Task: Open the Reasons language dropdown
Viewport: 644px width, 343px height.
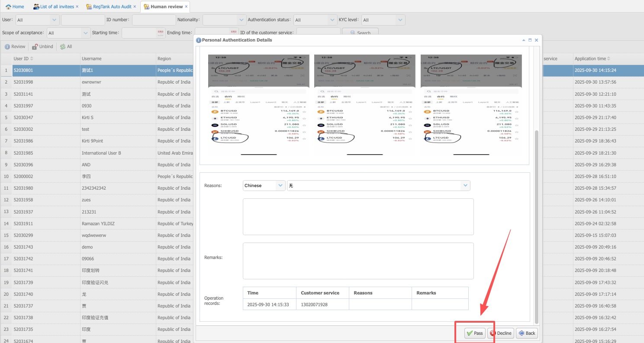Action: [280, 185]
